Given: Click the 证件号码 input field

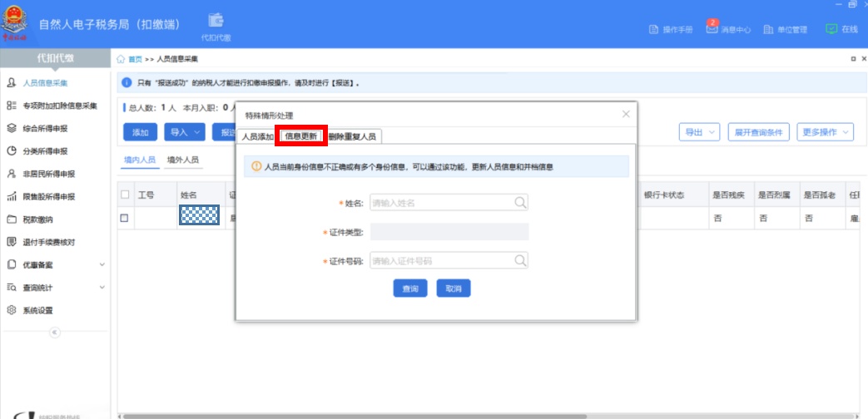Looking at the screenshot, I should (449, 260).
